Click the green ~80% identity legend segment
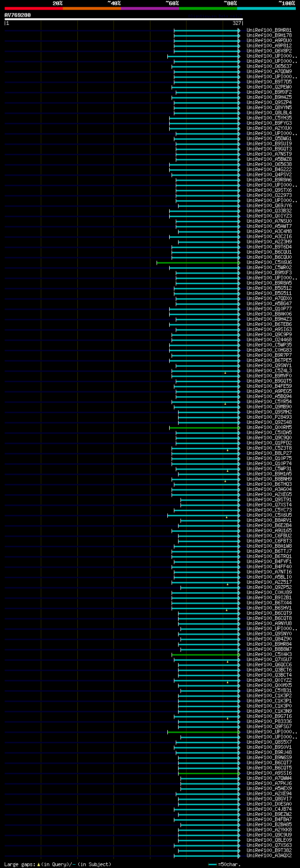Screen dimensions: 300x868 coord(208,8)
